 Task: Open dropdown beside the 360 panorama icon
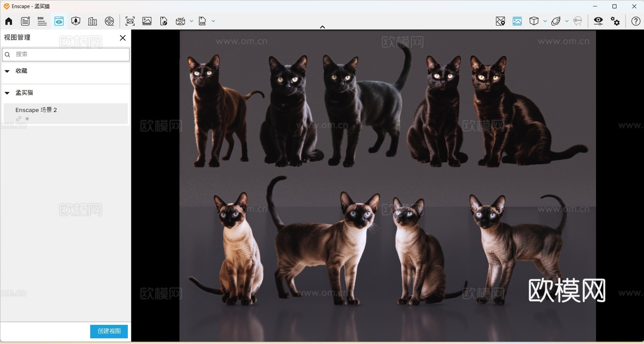tap(191, 21)
